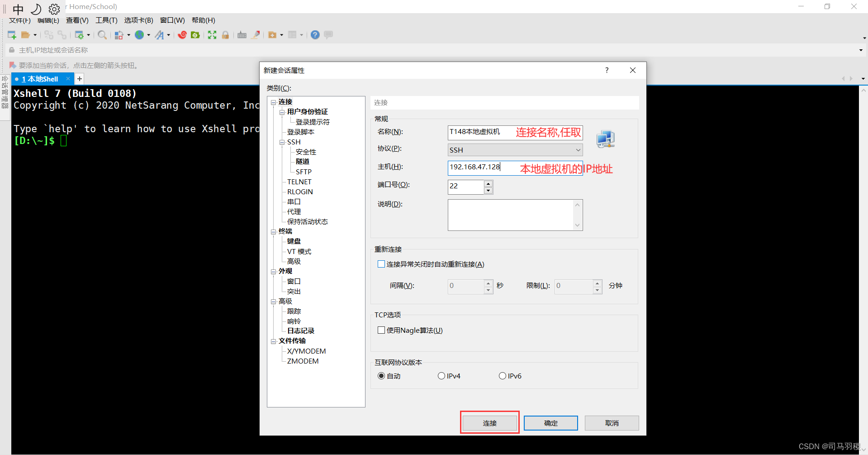Click the Find magnifier icon
The width and height of the screenshot is (868, 455).
click(x=102, y=35)
